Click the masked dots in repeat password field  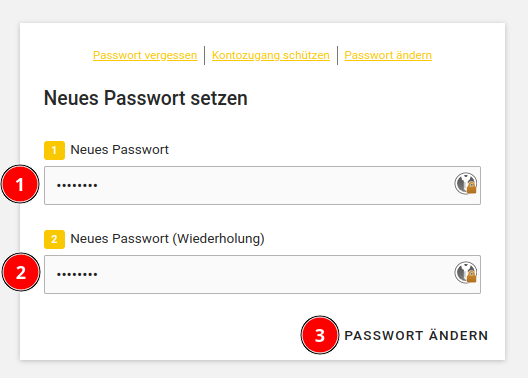77,274
